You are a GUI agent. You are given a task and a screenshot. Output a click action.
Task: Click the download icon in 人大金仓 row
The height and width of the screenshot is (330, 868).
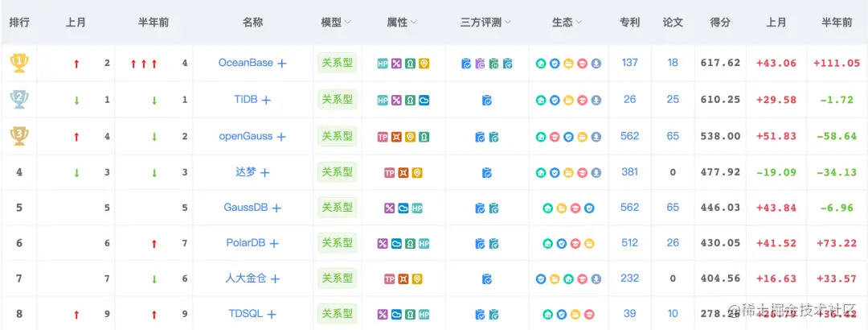click(x=596, y=279)
